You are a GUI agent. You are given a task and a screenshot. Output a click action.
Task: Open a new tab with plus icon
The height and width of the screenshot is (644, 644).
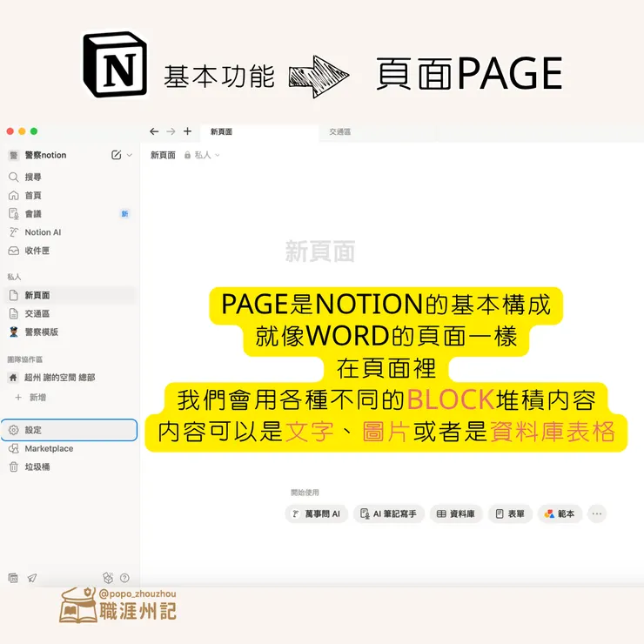(187, 131)
